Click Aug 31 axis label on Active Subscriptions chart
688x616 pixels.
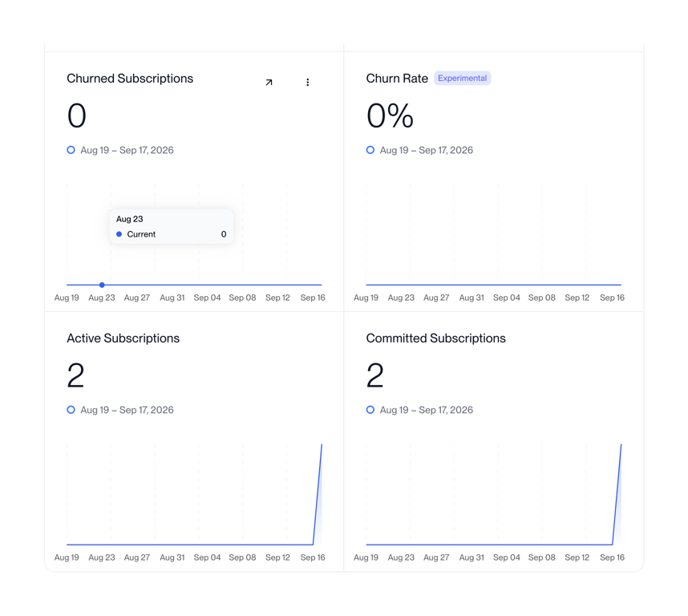pyautogui.click(x=172, y=557)
